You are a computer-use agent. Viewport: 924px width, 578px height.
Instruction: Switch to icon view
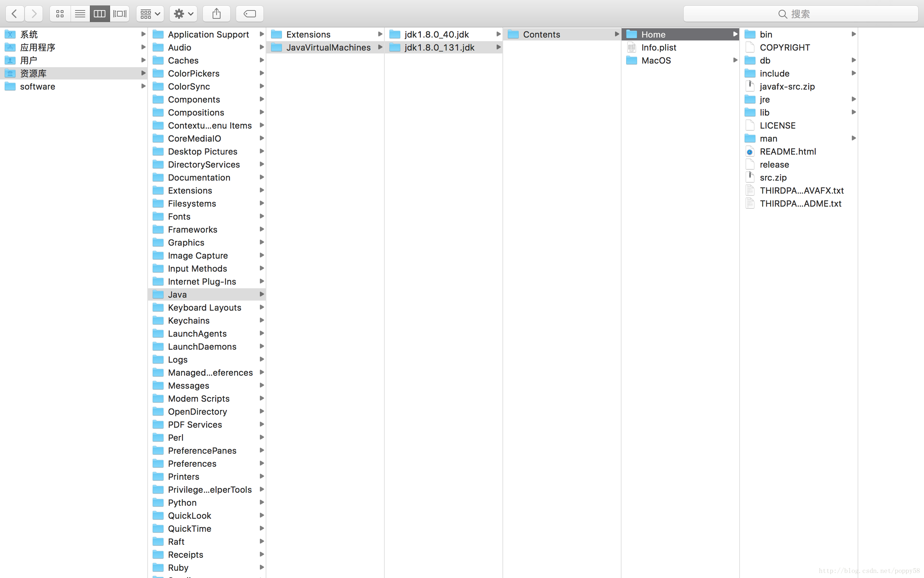coord(60,14)
